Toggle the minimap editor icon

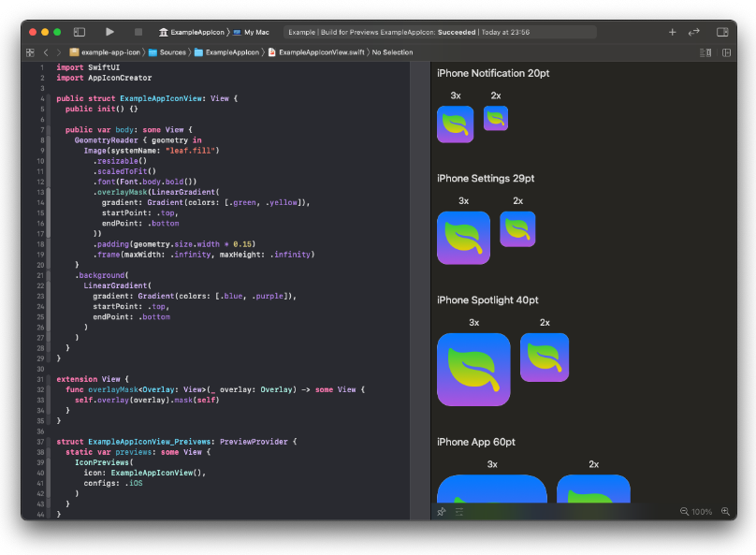[x=704, y=52]
